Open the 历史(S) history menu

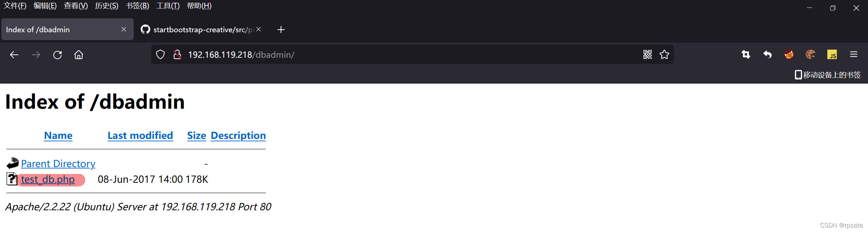[x=106, y=6]
